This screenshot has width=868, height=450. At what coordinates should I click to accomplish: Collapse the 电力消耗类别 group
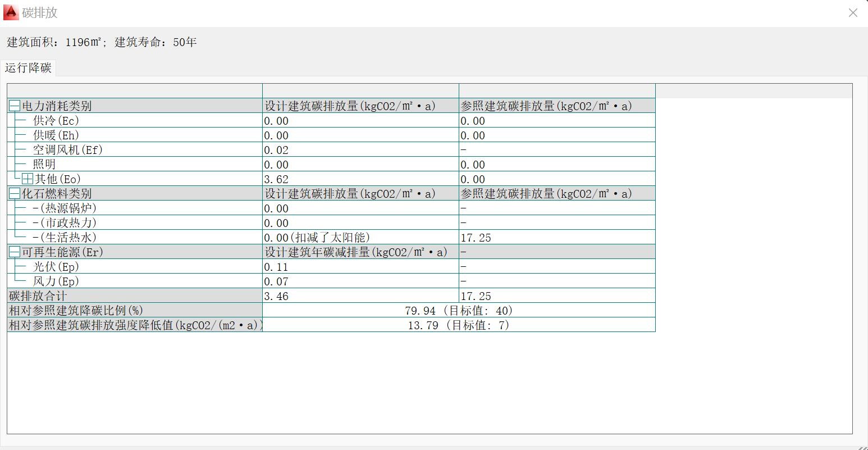point(15,106)
